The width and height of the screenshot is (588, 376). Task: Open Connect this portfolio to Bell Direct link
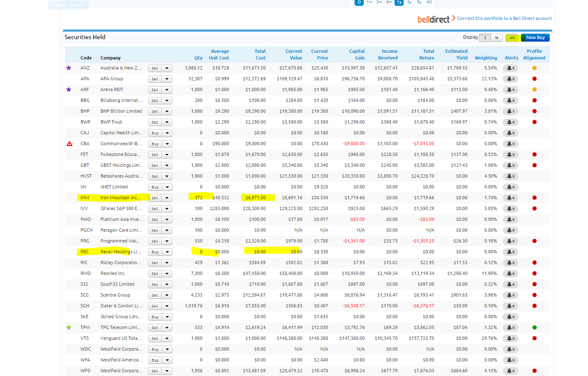point(504,18)
